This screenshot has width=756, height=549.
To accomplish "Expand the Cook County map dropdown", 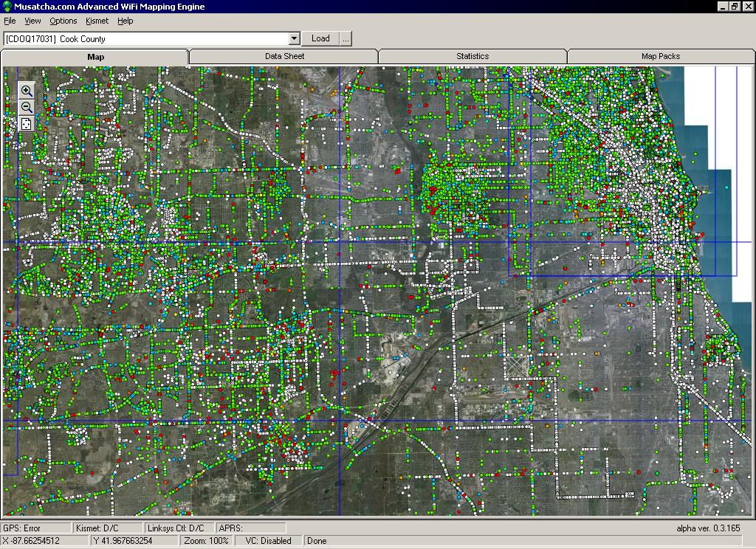I will tap(295, 38).
